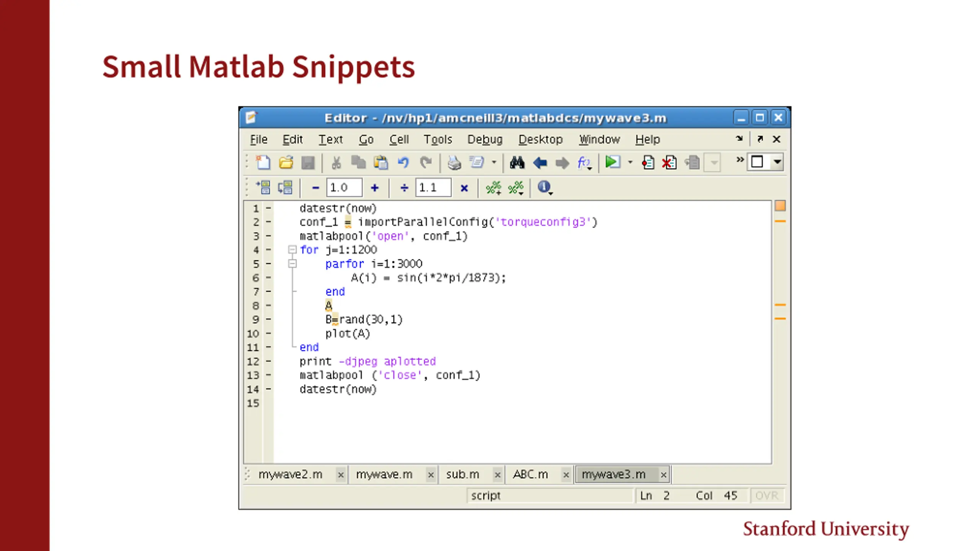Click the Paste clipboard icon
980x551 pixels.
pyautogui.click(x=381, y=163)
